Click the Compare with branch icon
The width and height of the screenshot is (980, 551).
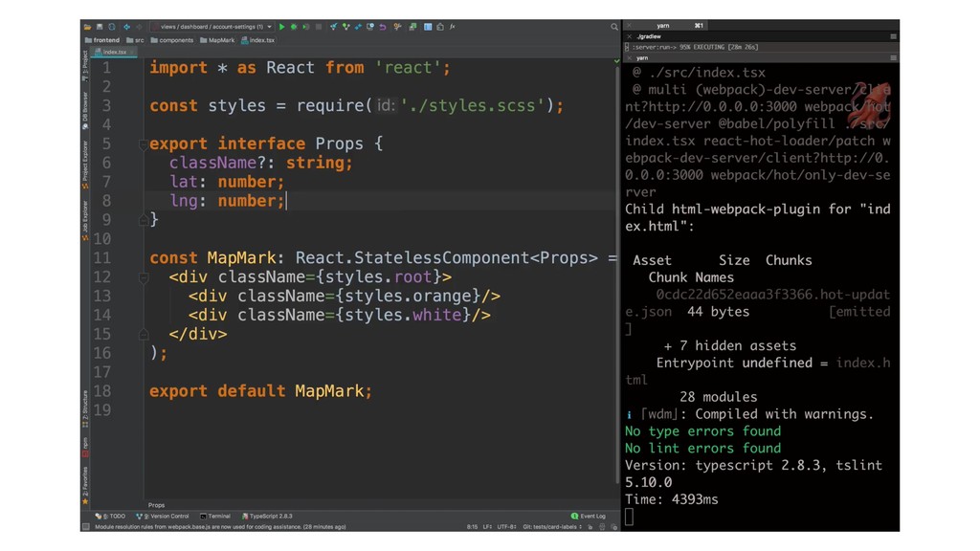click(358, 27)
